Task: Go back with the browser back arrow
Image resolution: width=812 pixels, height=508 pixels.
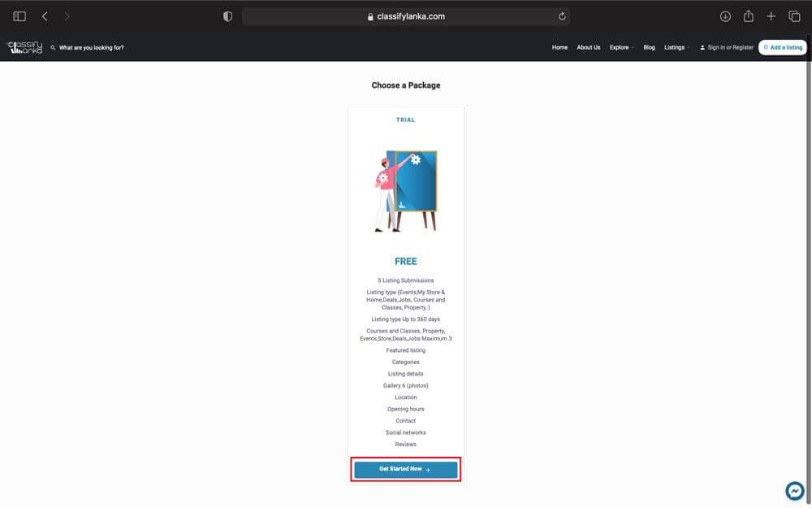Action: click(45, 16)
